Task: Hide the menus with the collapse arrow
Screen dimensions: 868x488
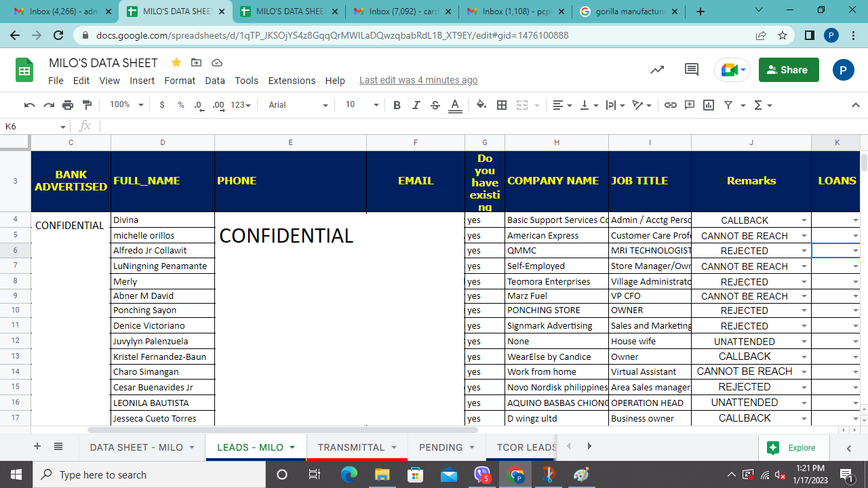Action: pos(856,105)
